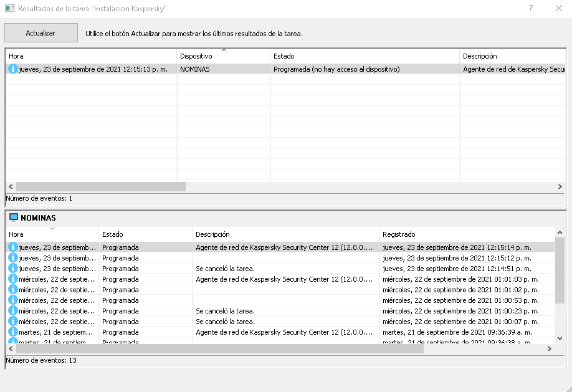
Task: Click the Actualizar button
Action: [41, 33]
